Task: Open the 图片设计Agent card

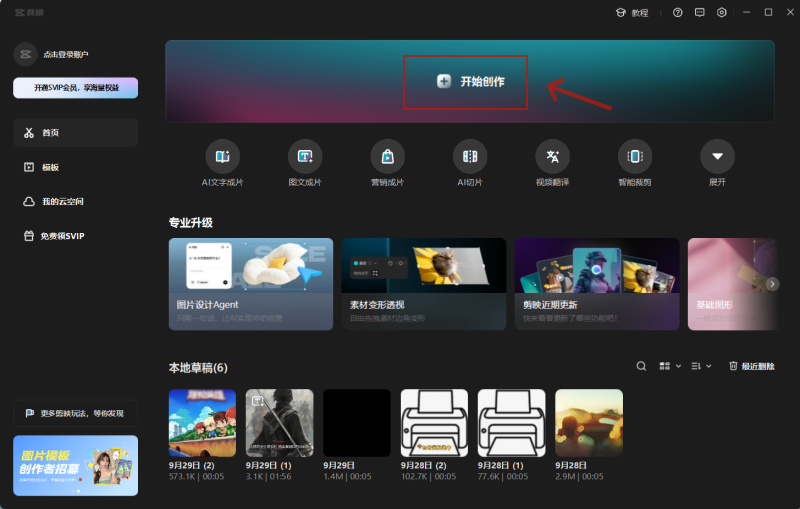Action: pyautogui.click(x=251, y=284)
